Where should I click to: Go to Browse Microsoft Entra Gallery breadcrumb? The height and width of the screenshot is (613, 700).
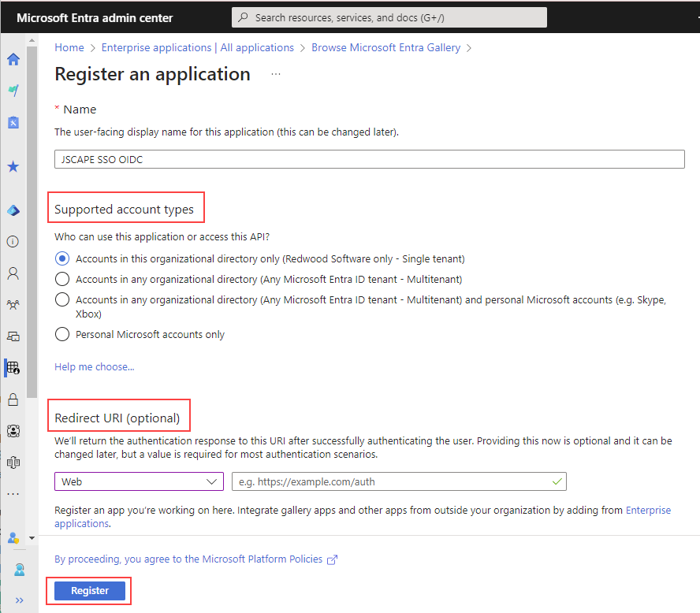(385, 47)
